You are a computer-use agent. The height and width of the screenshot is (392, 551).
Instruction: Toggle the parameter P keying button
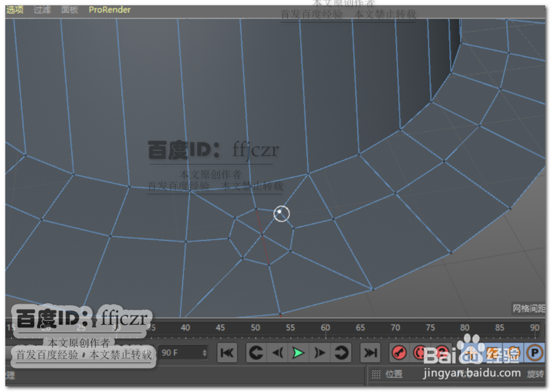(x=534, y=353)
